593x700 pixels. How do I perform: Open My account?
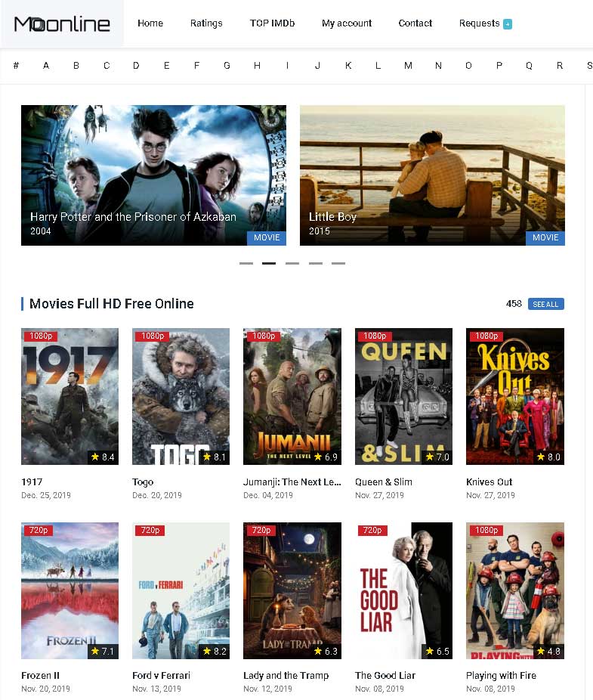pos(347,23)
